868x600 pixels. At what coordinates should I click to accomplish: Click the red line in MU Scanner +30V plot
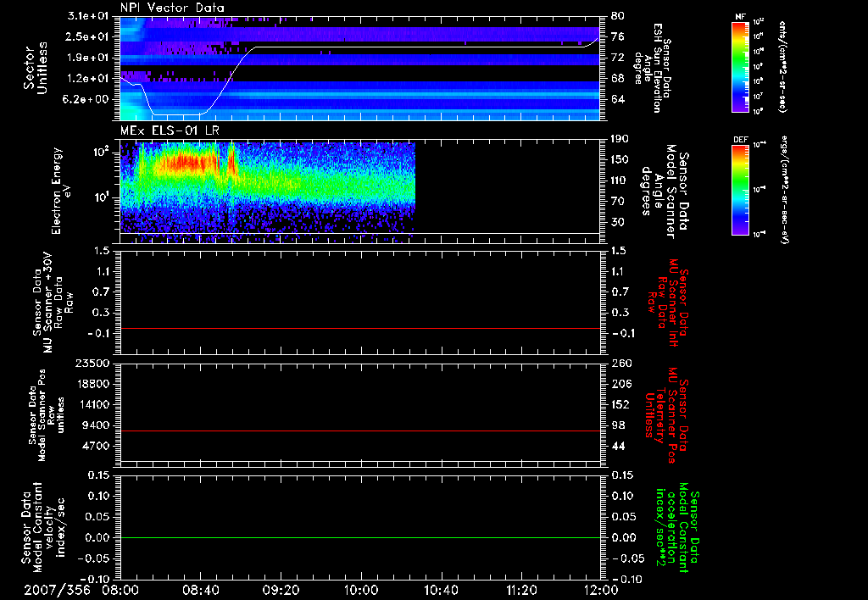pyautogui.click(x=359, y=328)
